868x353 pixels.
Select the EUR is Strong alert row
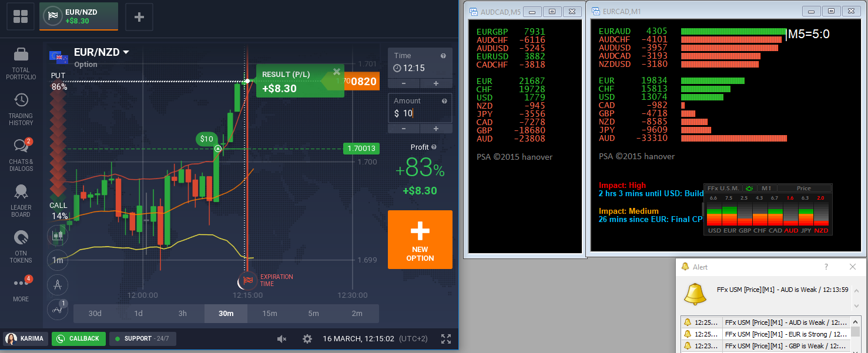[765, 334]
